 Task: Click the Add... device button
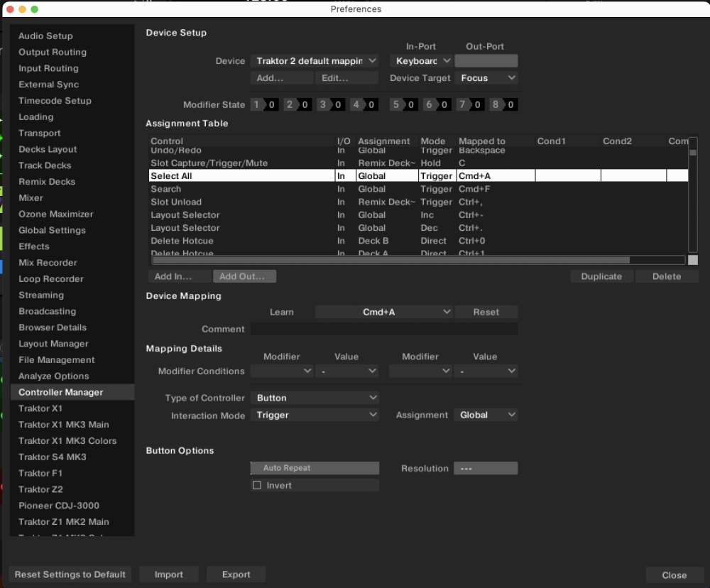tap(282, 78)
